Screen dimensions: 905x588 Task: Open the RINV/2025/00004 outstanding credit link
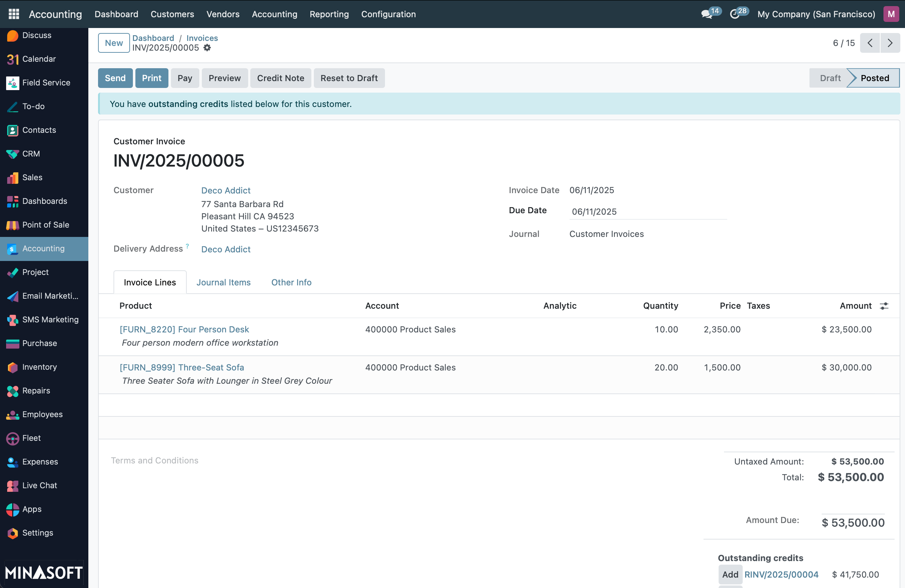[x=781, y=574]
